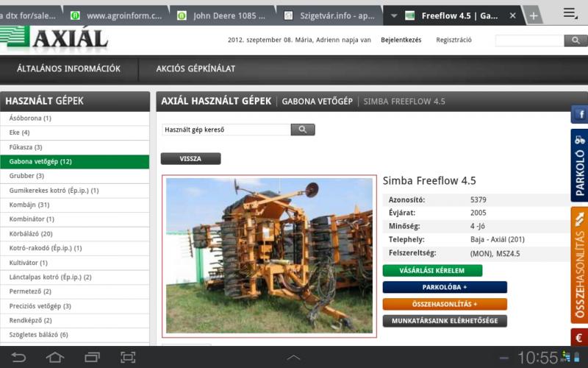Open the PARKOLÓ side panel
Screen dimensions: 588x368
click(x=580, y=165)
